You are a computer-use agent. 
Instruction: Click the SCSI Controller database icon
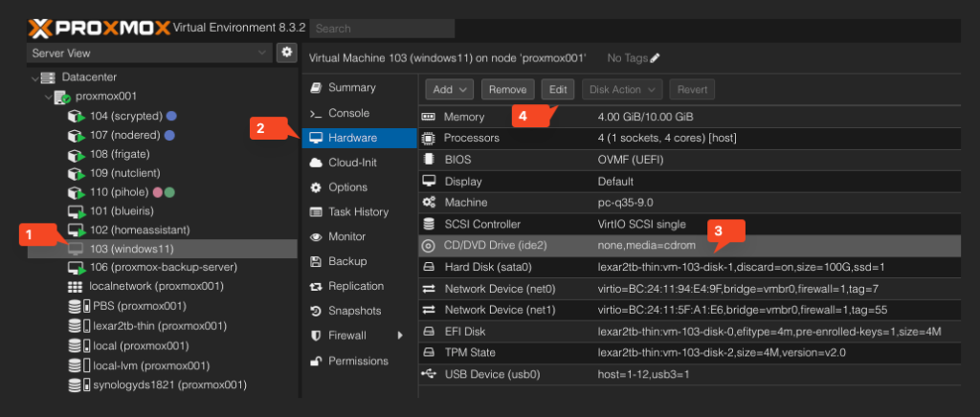[x=429, y=224]
